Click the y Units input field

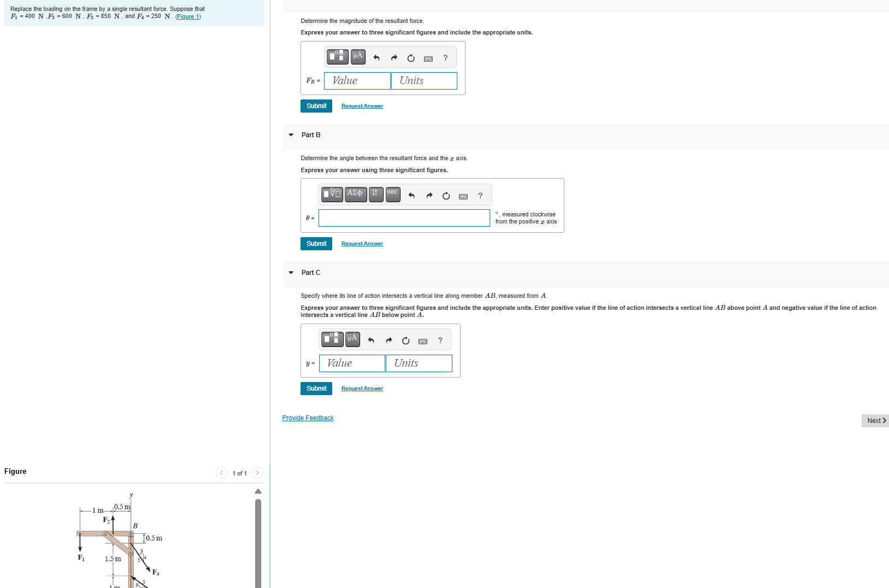pyautogui.click(x=419, y=363)
